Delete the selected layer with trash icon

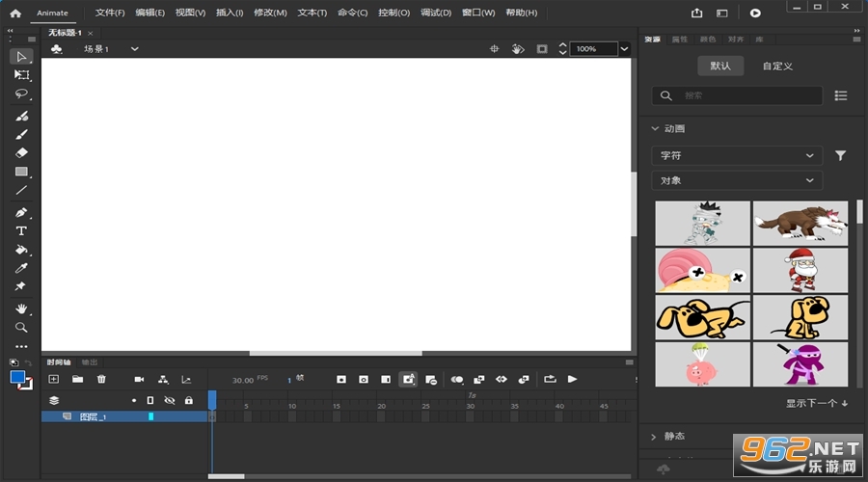click(101, 379)
